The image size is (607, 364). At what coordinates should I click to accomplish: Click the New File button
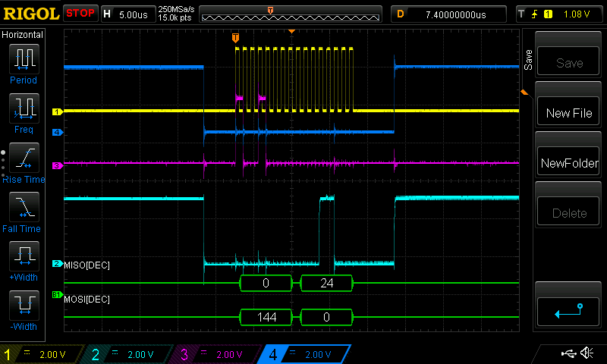pos(568,111)
